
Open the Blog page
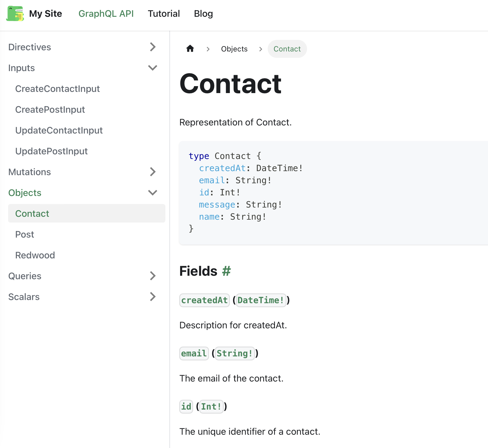203,14
